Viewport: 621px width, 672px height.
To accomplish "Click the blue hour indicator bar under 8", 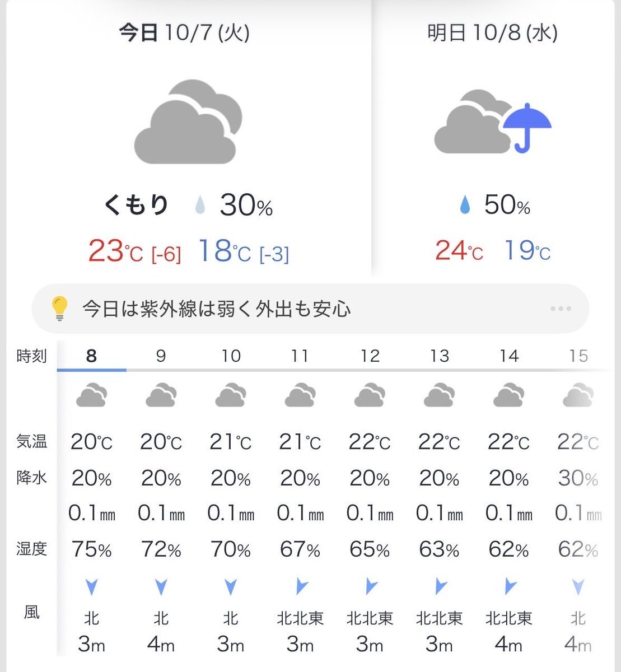I will click(91, 370).
